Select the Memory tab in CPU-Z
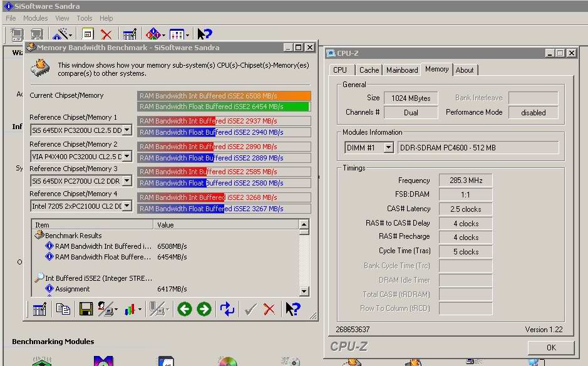This screenshot has width=588, height=366. point(437,69)
